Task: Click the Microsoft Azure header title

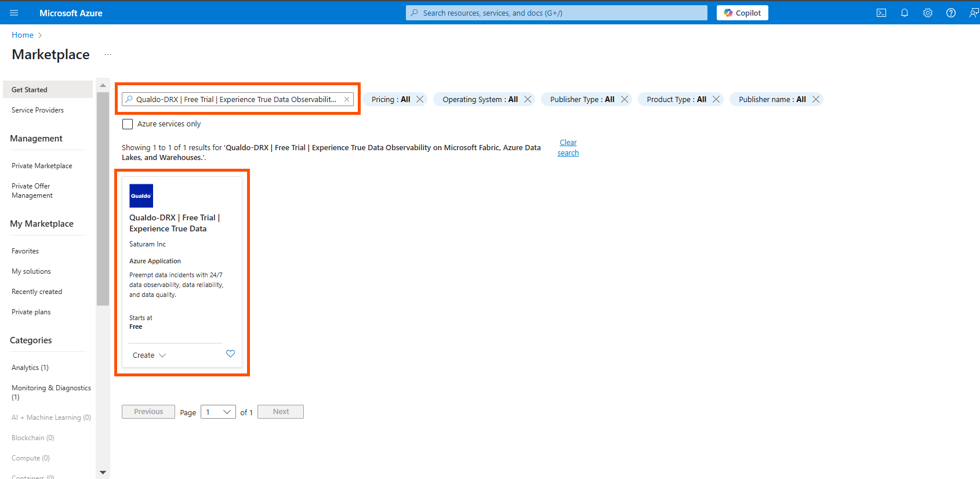Action: point(71,13)
